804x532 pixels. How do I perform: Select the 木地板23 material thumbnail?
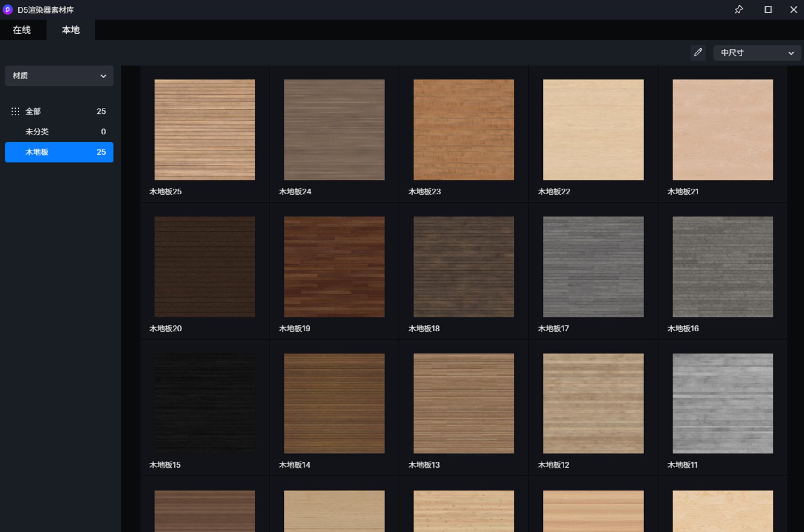pos(464,130)
